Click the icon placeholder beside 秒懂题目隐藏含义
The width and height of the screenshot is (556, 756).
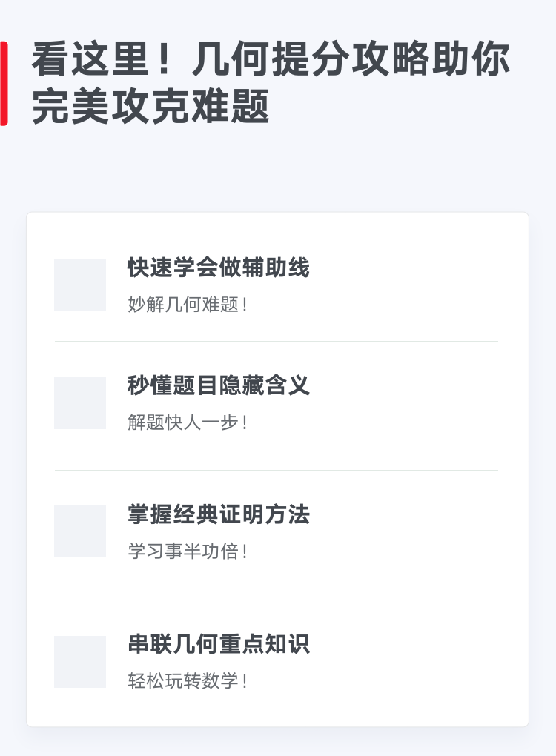pyautogui.click(x=80, y=403)
